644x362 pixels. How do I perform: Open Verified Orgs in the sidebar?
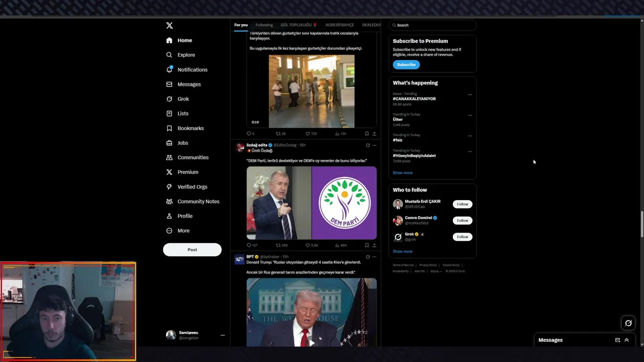[187, 187]
